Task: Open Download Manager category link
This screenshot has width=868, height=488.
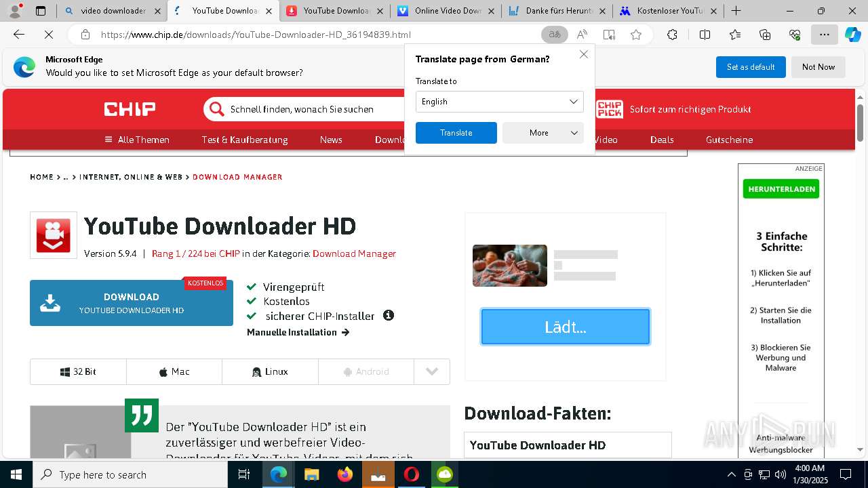Action: 354,253
